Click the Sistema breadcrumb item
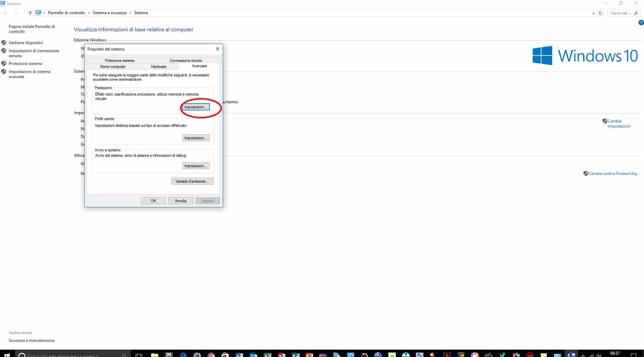 tap(141, 13)
